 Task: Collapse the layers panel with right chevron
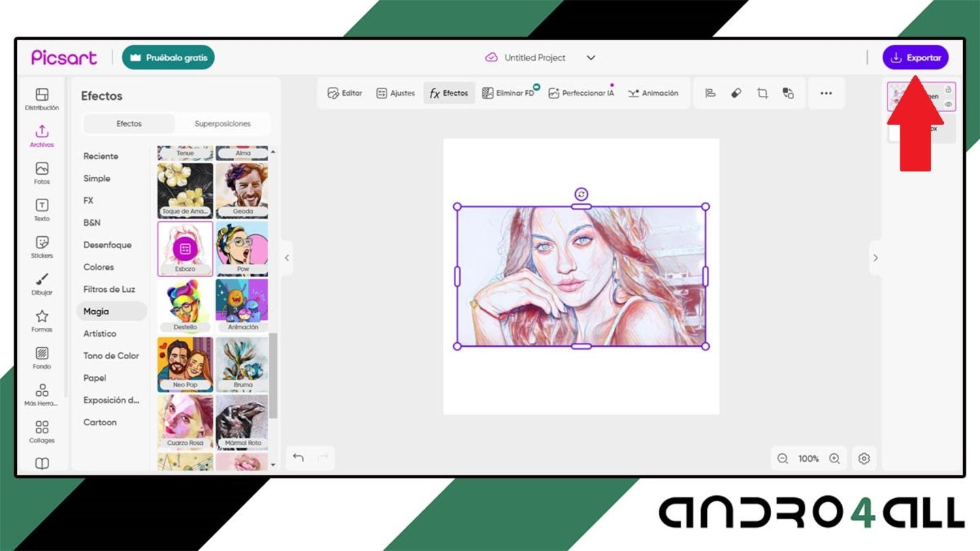(x=875, y=258)
